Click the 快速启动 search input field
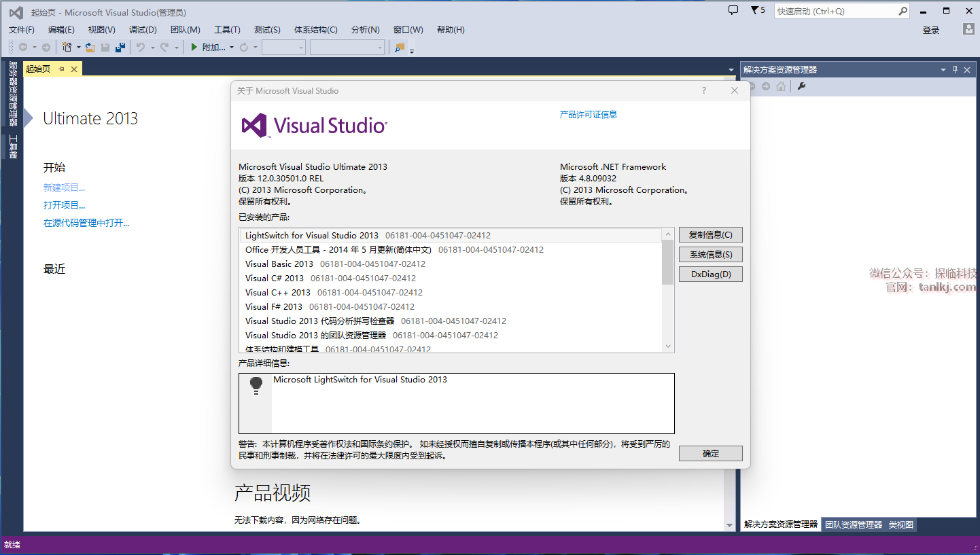The image size is (980, 555). [835, 11]
